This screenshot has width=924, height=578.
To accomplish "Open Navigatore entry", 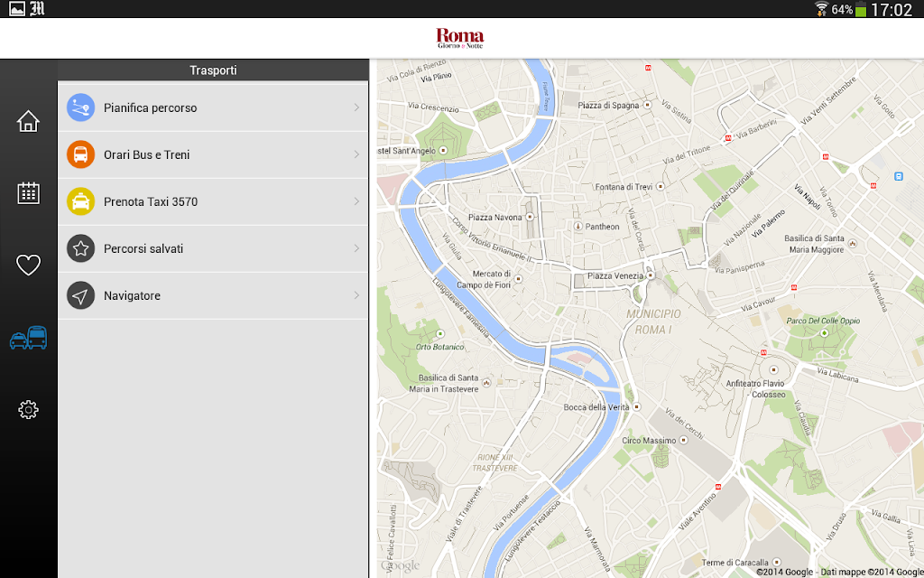I will tap(213, 295).
